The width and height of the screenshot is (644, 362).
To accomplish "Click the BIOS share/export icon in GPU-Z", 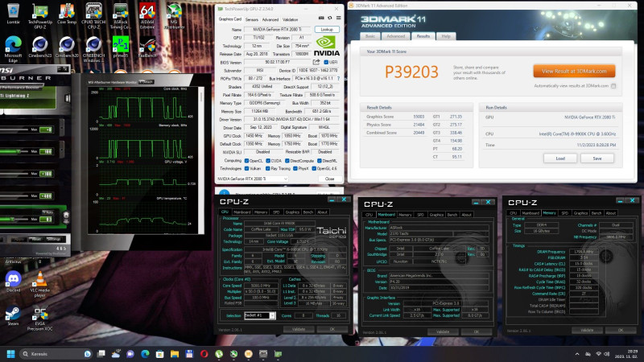I will 316,62.
